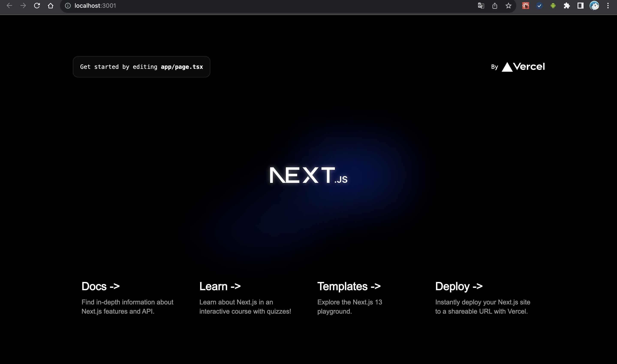Open the Extensions puzzle piece menu
This screenshot has height=364, width=617.
pyautogui.click(x=567, y=6)
